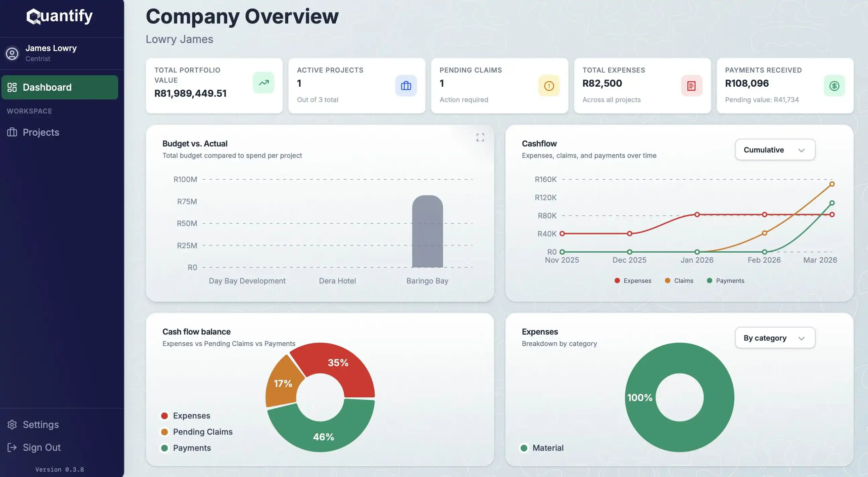Click the Quantify logo
Viewport: 868px width, 477px height.
click(x=59, y=16)
